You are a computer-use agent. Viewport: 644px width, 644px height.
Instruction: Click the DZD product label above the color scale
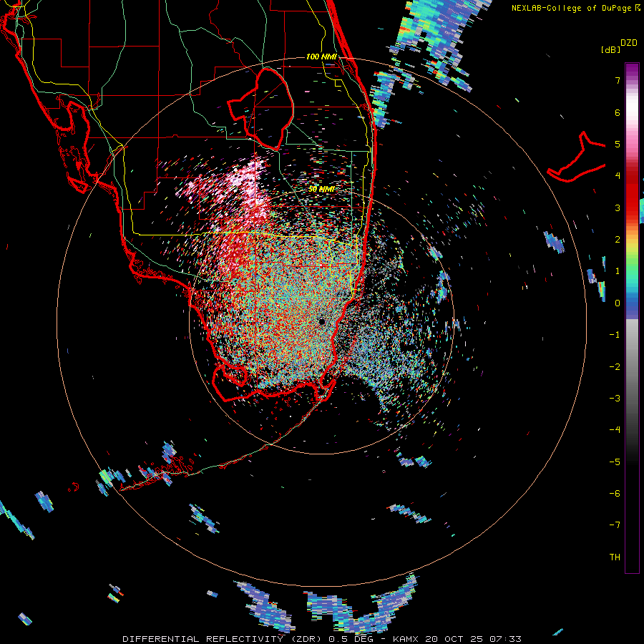[629, 43]
